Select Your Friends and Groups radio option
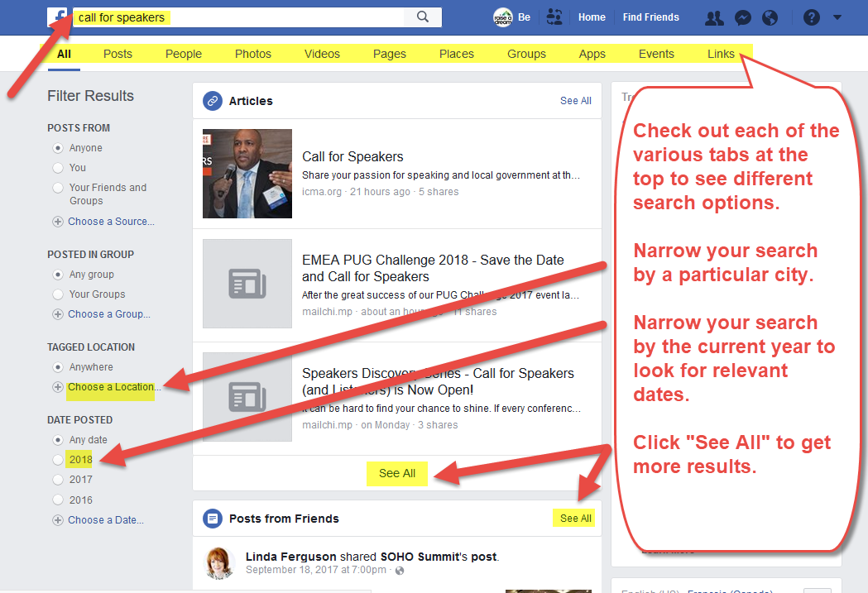This screenshot has width=868, height=593. coord(58,188)
